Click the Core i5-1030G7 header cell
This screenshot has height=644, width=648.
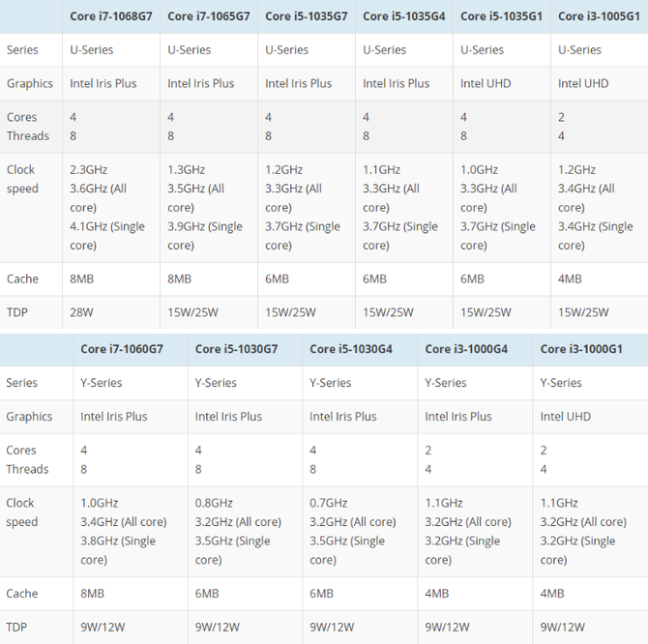245,349
